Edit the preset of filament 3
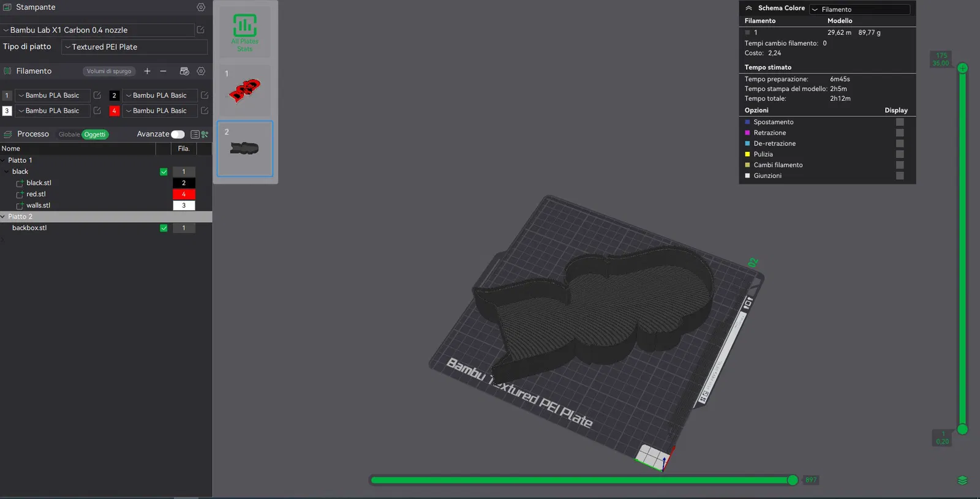The height and width of the screenshot is (499, 980). pyautogui.click(x=97, y=111)
